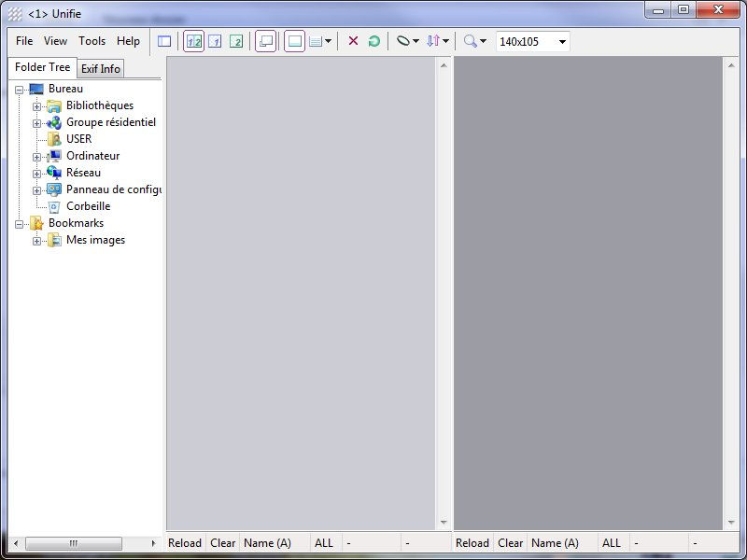This screenshot has height=560, width=747.
Task: Expand the Réseau node
Action: (x=36, y=174)
